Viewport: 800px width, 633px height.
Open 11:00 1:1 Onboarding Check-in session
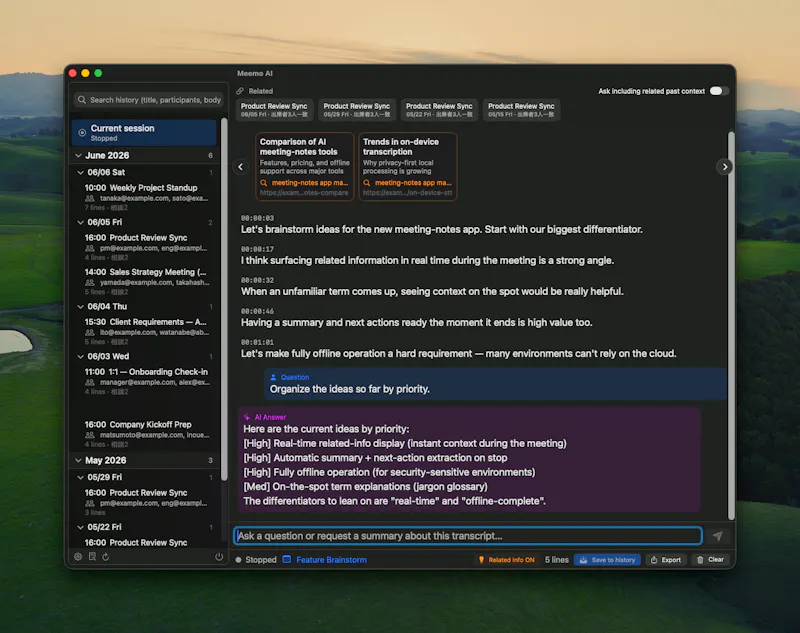(x=146, y=381)
